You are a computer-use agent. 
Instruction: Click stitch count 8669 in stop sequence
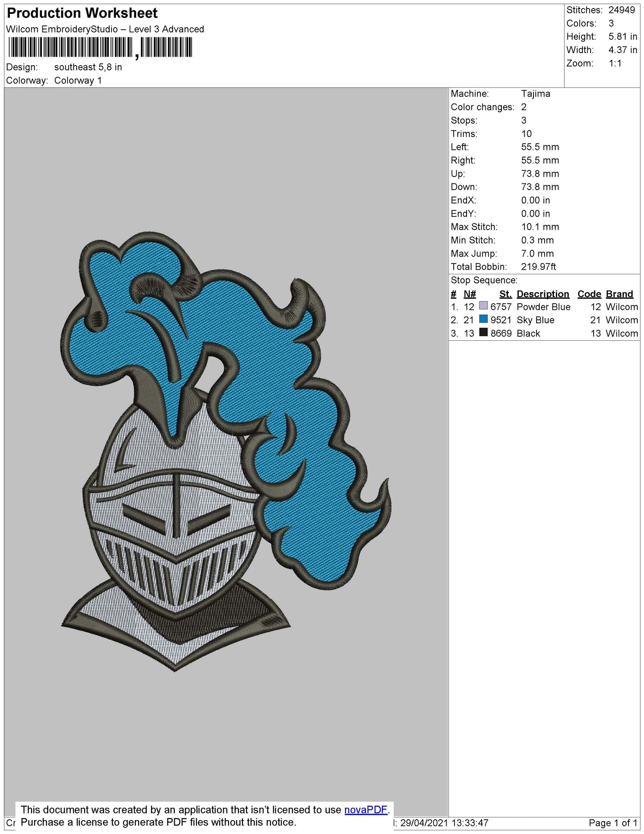pos(501,334)
